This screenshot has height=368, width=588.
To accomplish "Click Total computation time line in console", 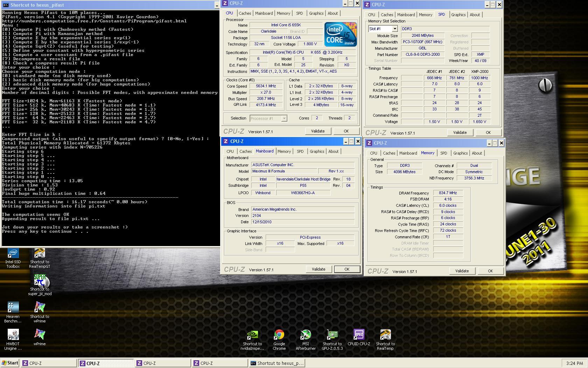I will point(75,202).
